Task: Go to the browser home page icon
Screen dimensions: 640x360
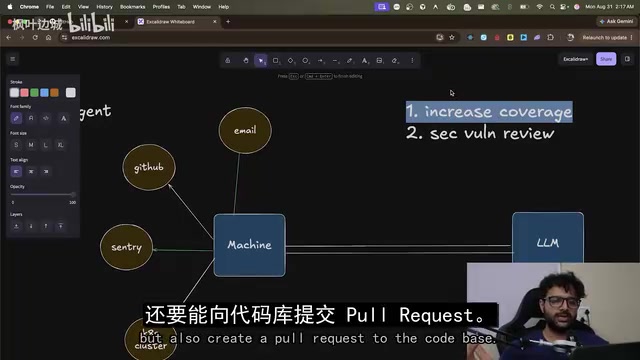Action: pyautogui.click(x=49, y=38)
